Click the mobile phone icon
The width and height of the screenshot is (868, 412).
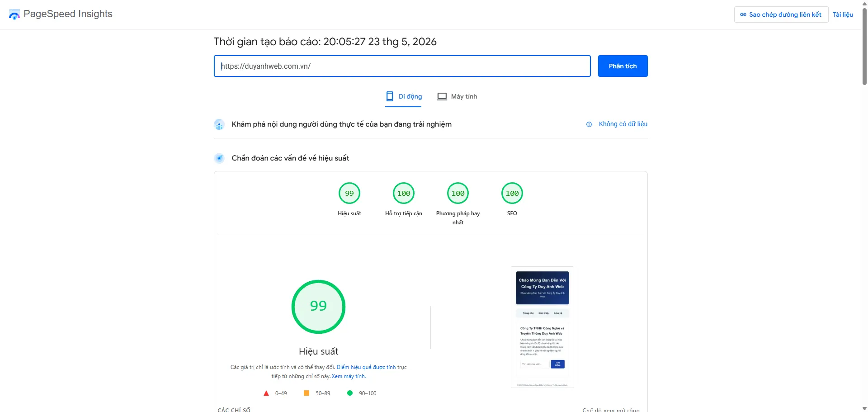coord(389,96)
